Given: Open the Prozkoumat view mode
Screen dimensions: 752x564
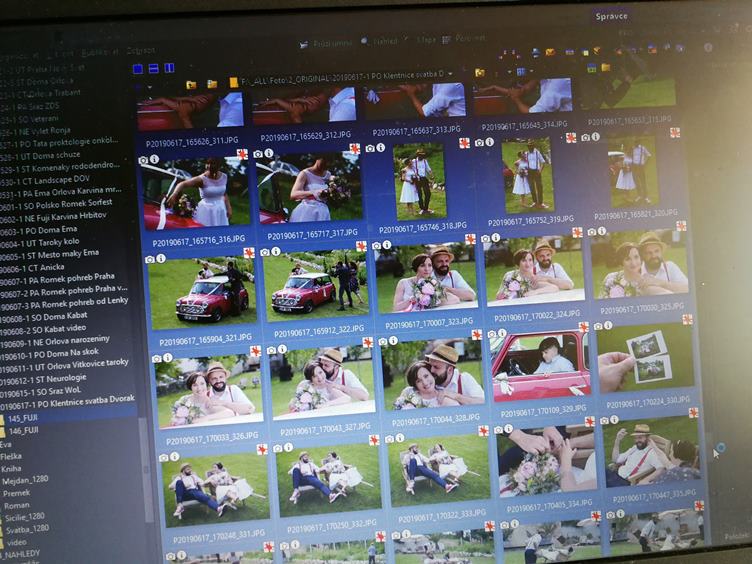Looking at the screenshot, I should point(327,44).
